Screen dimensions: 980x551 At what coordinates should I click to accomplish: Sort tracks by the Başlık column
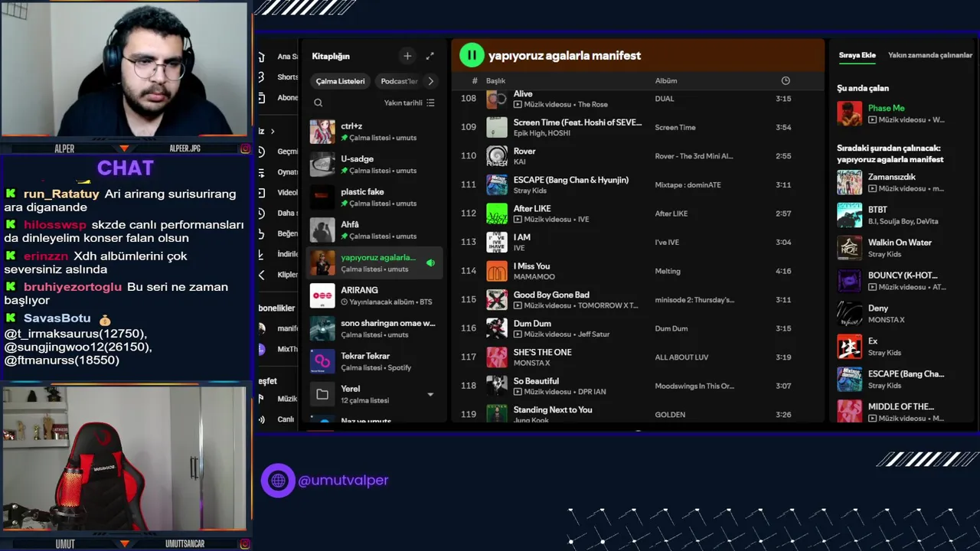point(495,81)
